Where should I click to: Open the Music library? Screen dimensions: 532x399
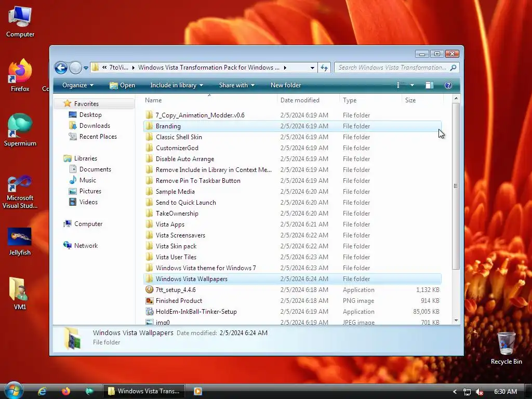coord(87,180)
